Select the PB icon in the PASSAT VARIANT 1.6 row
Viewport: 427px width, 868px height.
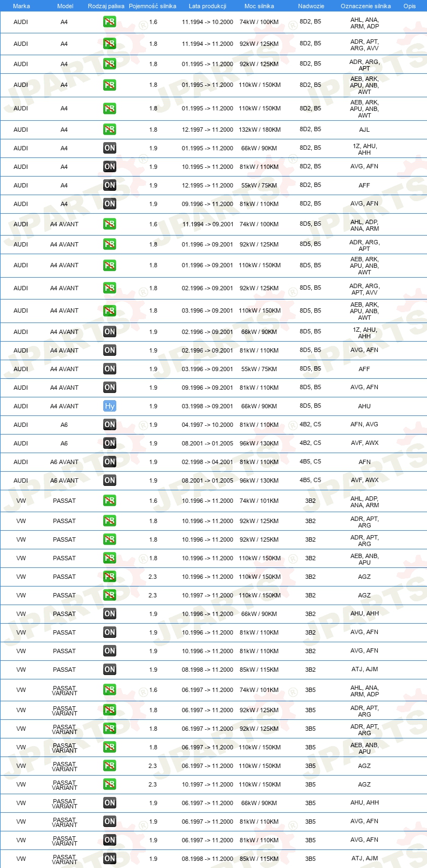110,690
